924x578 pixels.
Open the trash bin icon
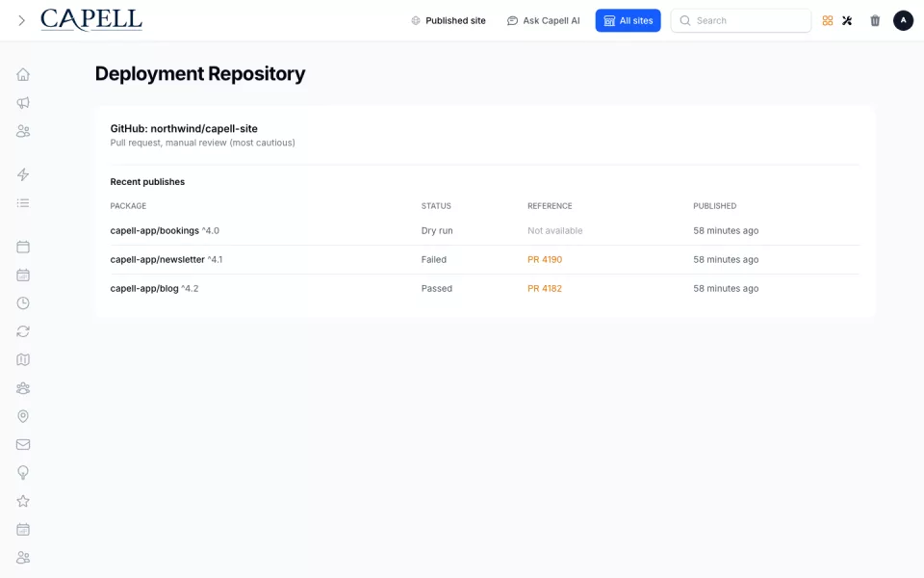point(875,20)
